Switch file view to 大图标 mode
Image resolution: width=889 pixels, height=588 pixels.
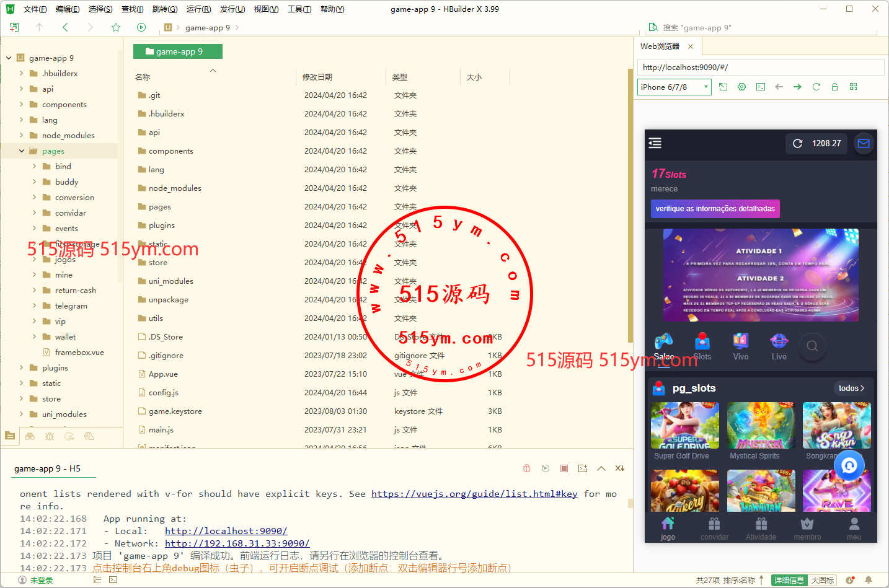click(x=822, y=580)
